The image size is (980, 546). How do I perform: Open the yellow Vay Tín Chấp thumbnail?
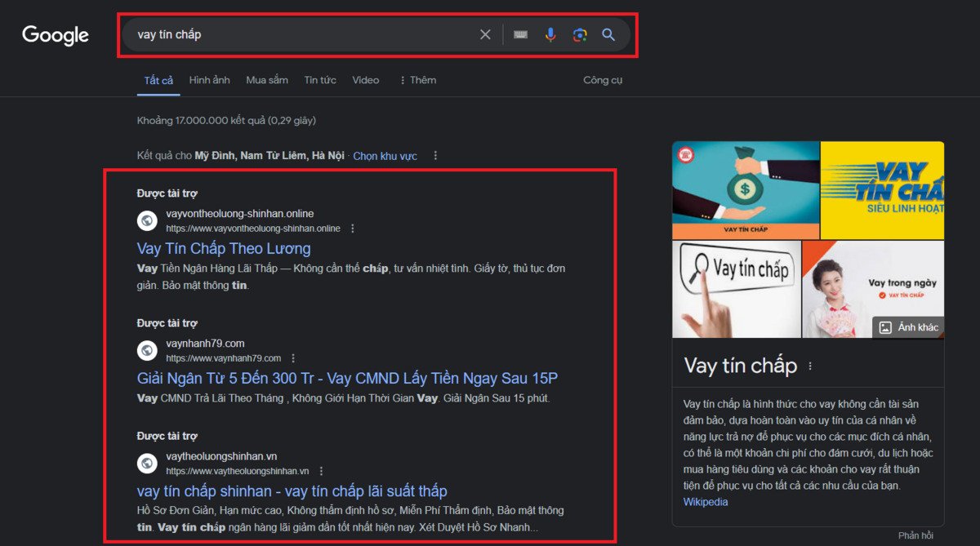point(882,190)
